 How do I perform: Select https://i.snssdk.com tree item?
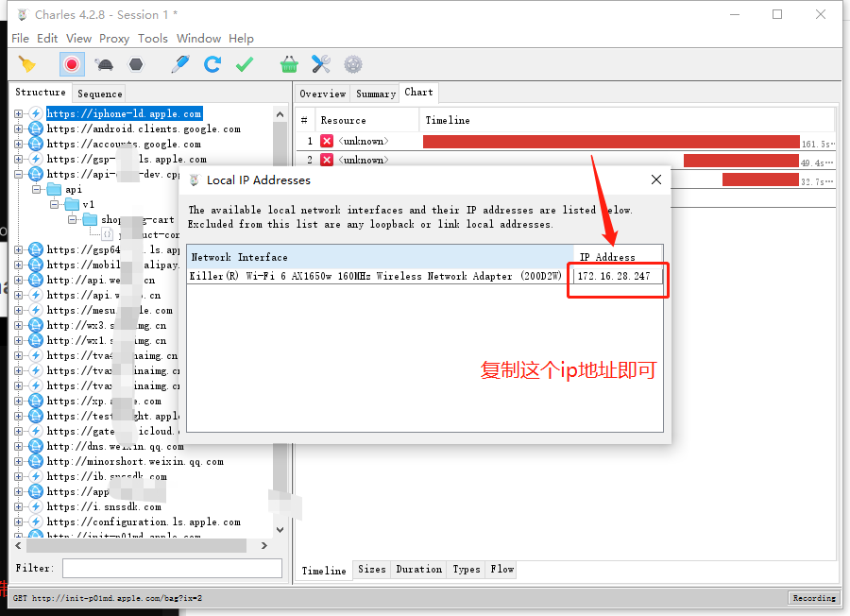(x=104, y=507)
